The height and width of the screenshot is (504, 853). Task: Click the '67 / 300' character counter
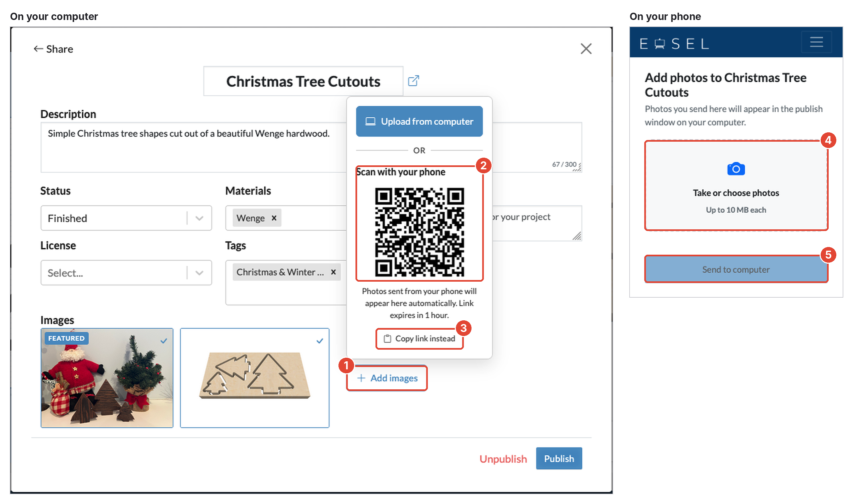pos(564,164)
